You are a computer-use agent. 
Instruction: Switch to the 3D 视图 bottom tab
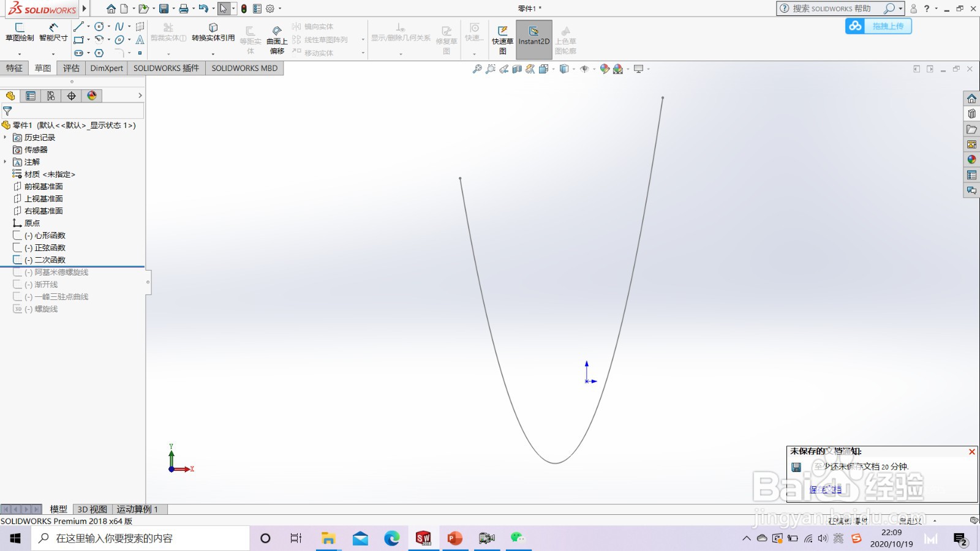tap(92, 509)
